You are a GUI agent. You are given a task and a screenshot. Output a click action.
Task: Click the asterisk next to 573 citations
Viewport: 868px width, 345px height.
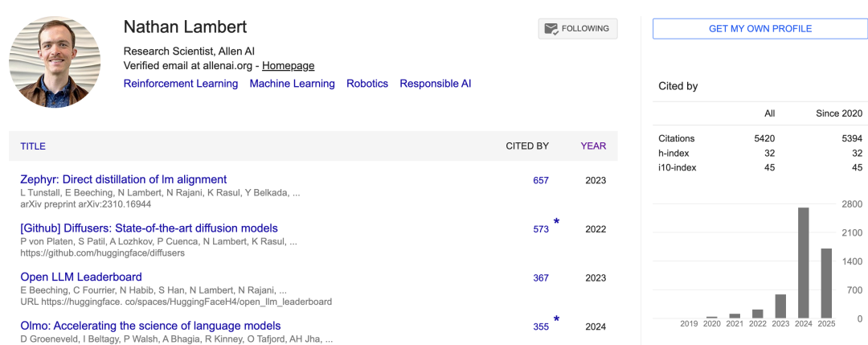556,222
